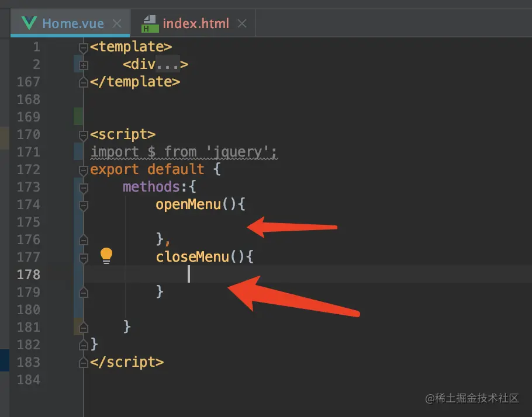This screenshot has width=532, height=417.
Task: Click the 'closeMenu' method name
Action: pos(192,257)
